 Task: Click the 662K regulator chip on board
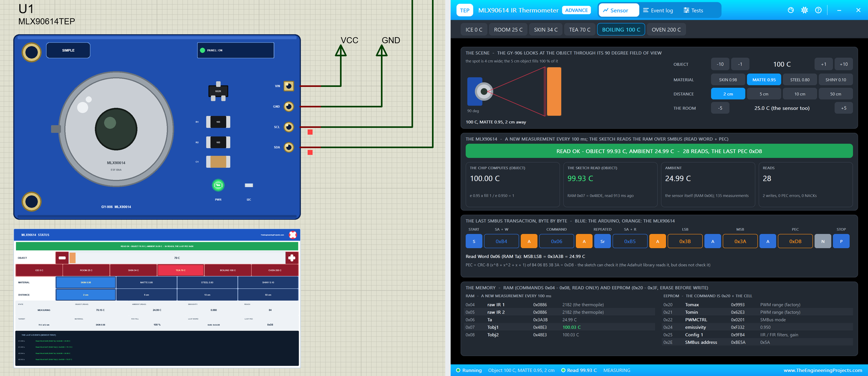click(218, 91)
